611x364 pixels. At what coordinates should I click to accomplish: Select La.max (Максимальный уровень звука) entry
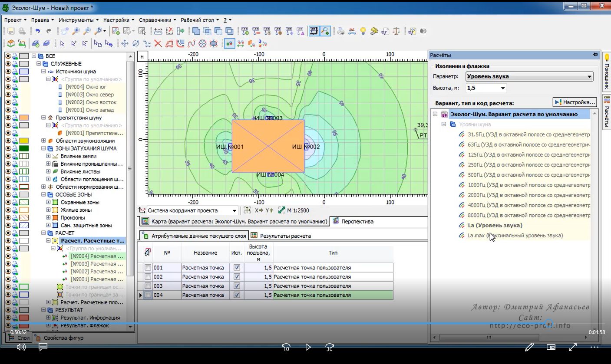[x=515, y=236]
